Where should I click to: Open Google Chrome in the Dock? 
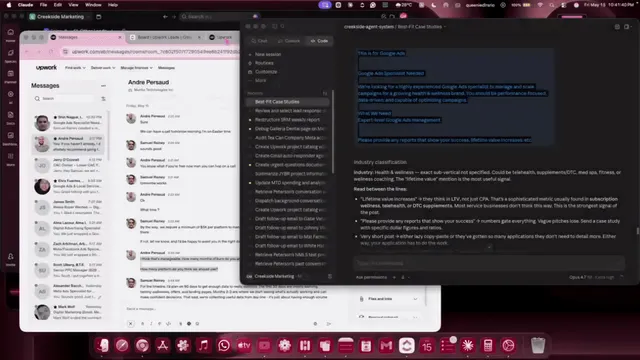pos(142,345)
